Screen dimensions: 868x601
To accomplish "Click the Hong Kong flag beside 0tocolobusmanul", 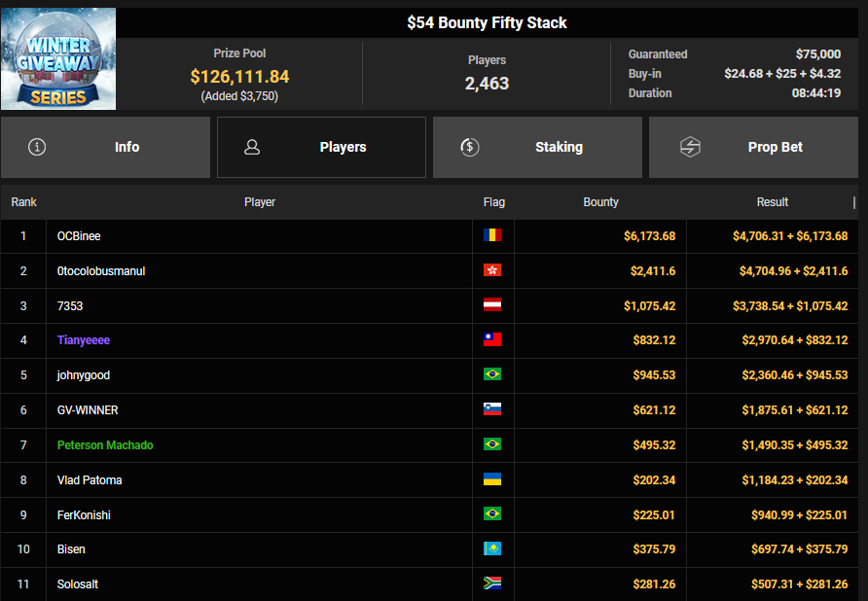I will click(x=492, y=271).
